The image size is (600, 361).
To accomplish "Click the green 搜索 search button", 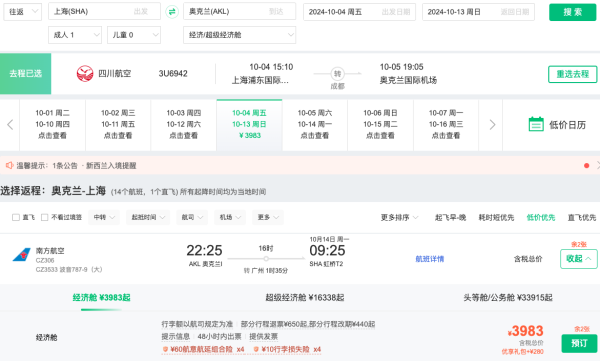I will 572,12.
